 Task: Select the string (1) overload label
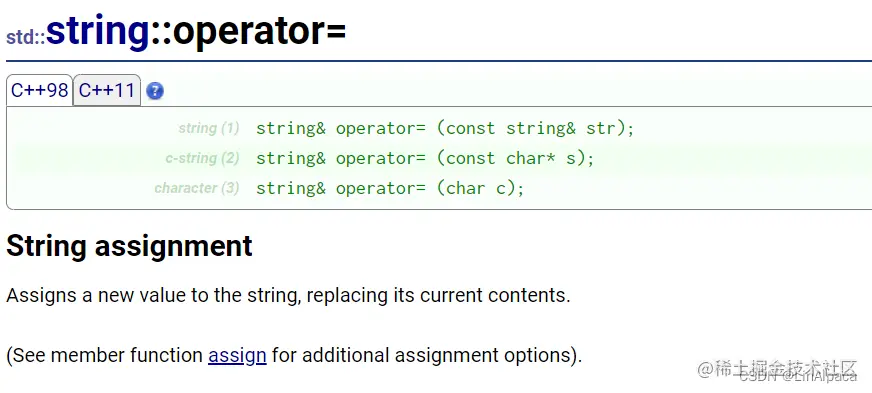click(209, 128)
